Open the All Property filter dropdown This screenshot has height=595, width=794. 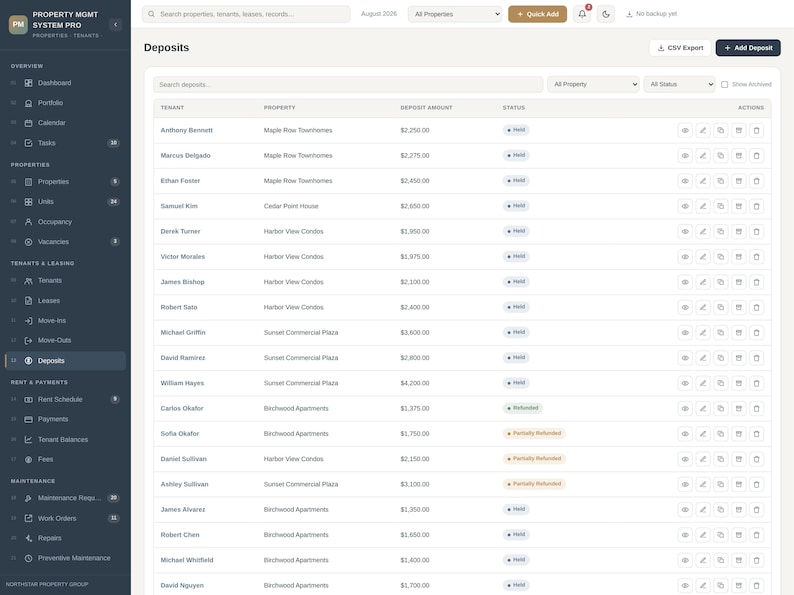point(593,85)
